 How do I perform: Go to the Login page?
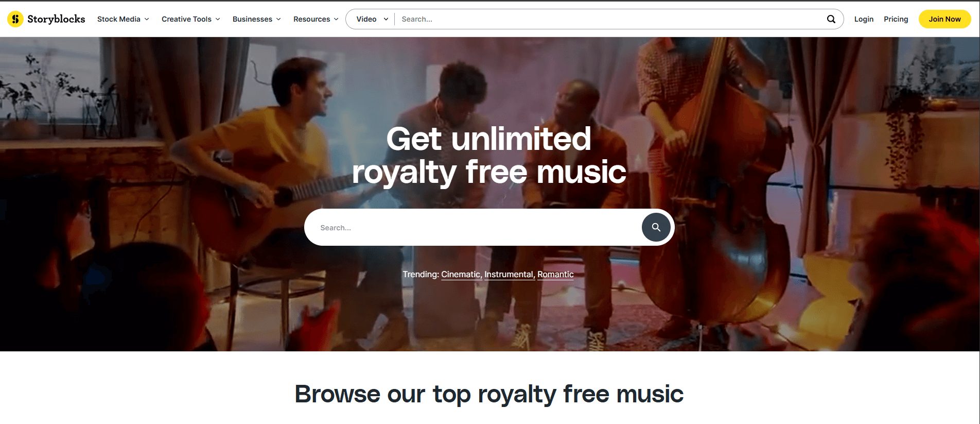(864, 19)
